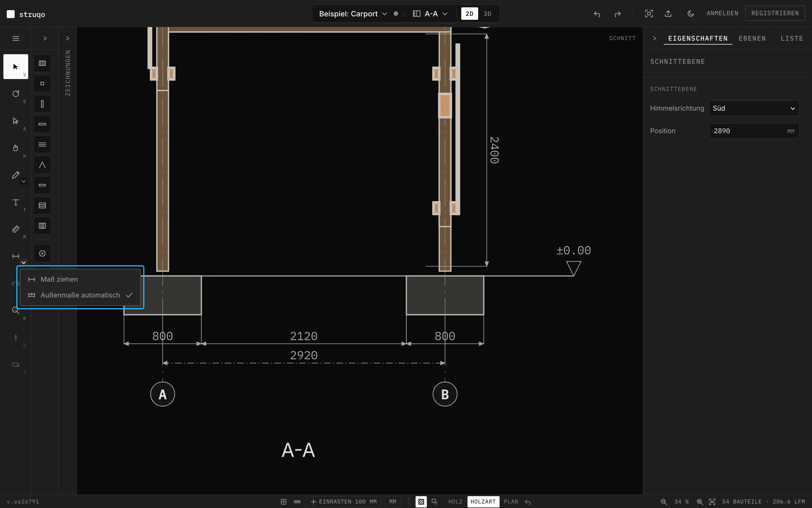The height and width of the screenshot is (508, 812).
Task: Toggle dark mode moon icon
Action: [690, 14]
